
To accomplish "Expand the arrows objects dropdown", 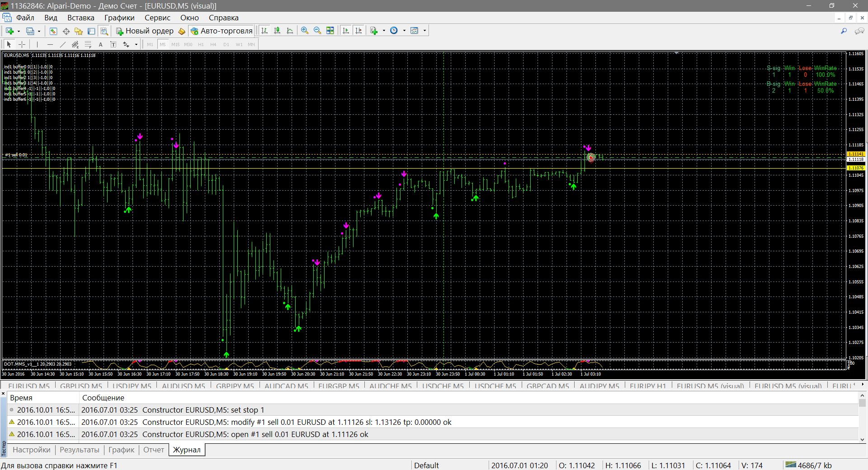I will pyautogui.click(x=136, y=44).
